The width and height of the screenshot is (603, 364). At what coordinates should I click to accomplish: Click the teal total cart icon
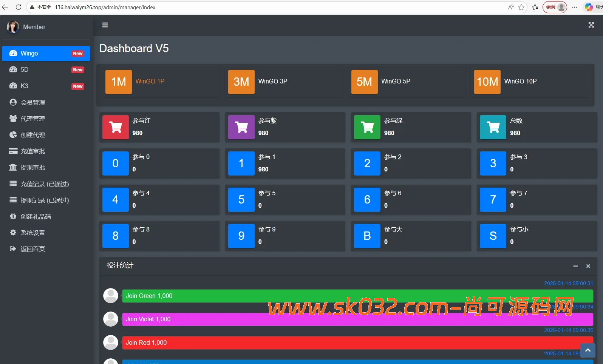pos(493,127)
